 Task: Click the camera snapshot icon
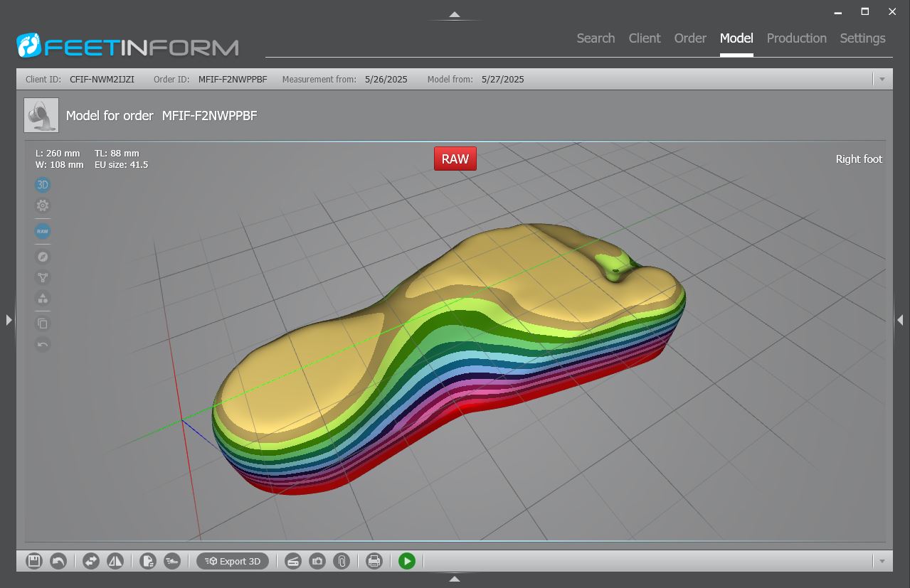317,561
